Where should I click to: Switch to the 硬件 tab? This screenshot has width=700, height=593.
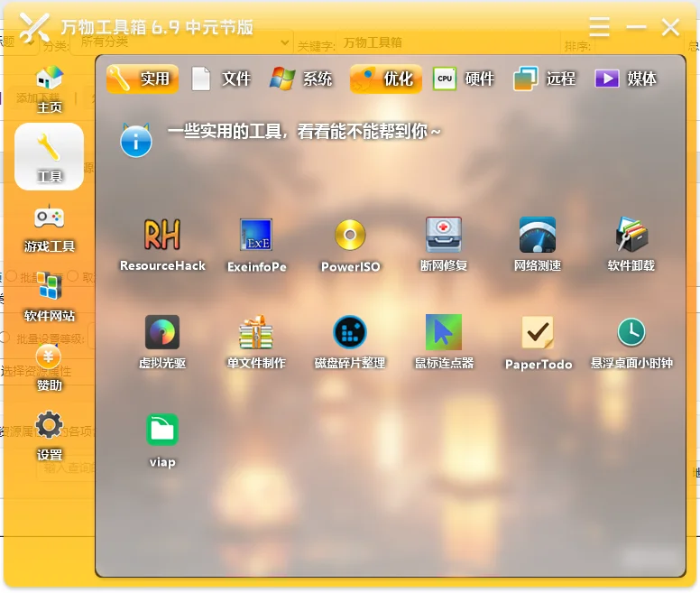coord(465,79)
